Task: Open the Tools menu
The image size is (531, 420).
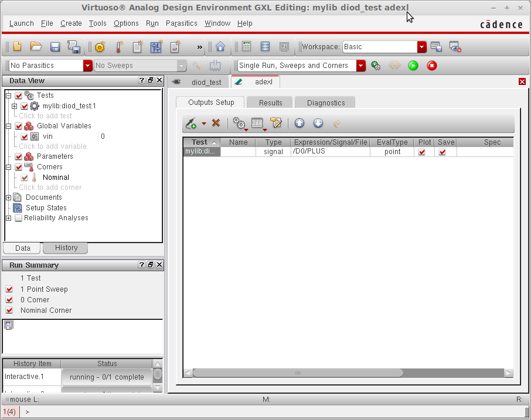Action: tap(97, 23)
